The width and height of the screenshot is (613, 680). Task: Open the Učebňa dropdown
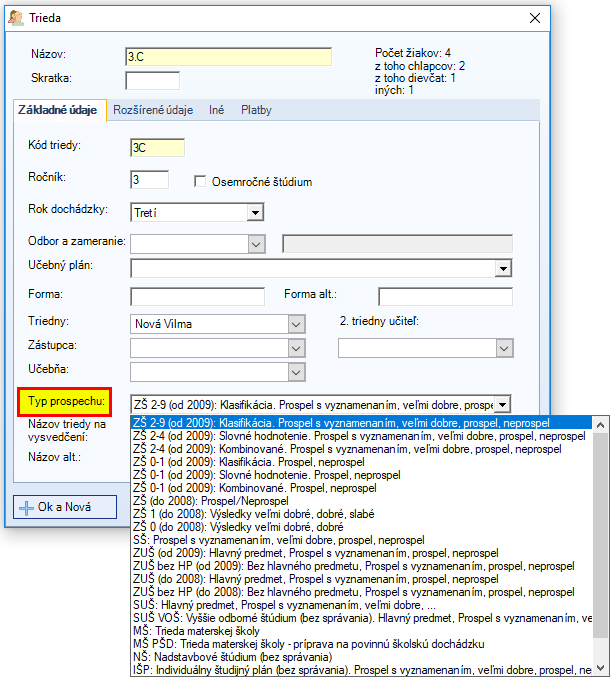click(297, 372)
